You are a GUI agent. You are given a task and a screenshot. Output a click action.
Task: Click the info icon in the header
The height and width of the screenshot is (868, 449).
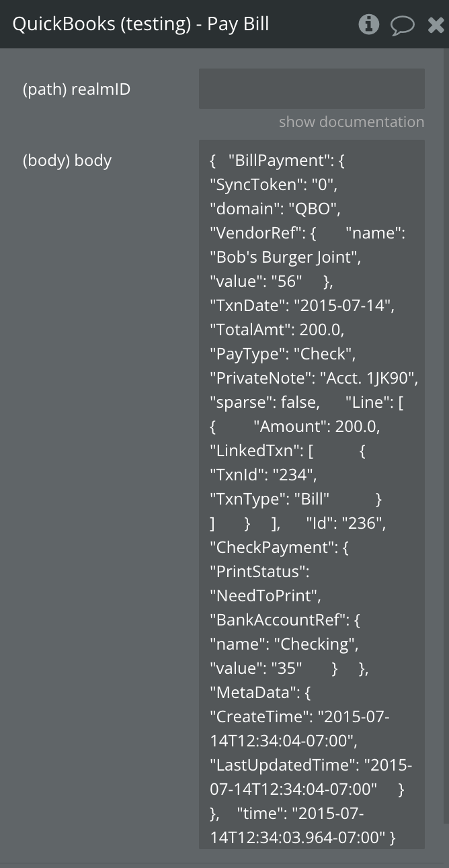point(368,25)
